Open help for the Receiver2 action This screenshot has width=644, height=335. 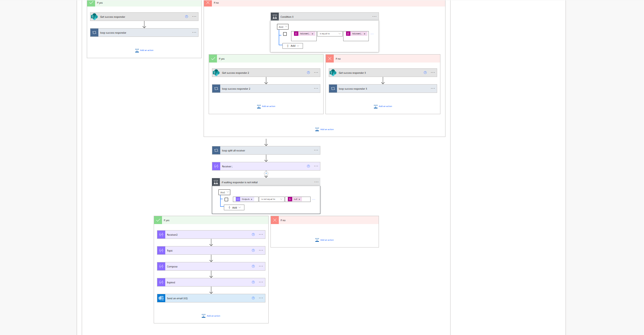coord(253,235)
